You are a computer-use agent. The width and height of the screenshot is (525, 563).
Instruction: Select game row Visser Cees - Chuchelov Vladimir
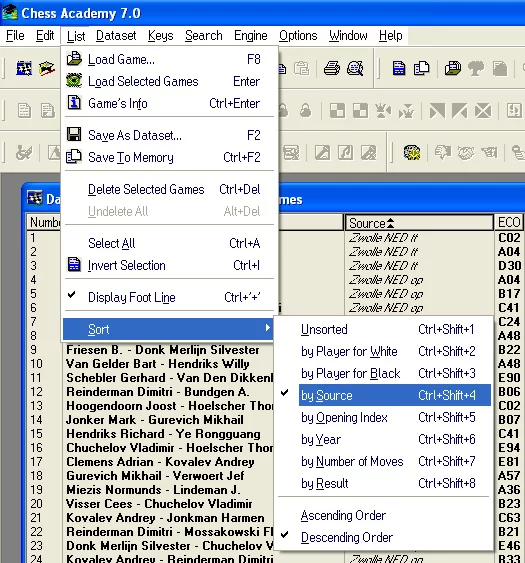(x=159, y=504)
